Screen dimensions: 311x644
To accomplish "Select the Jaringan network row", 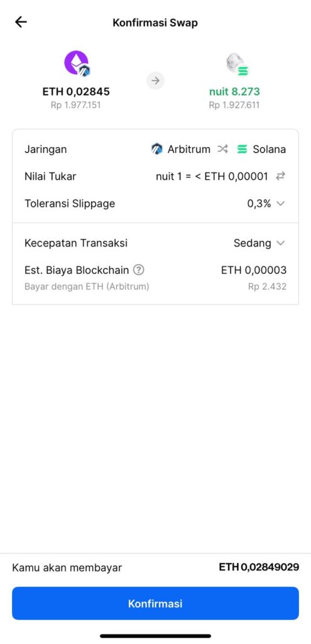I will tap(156, 149).
